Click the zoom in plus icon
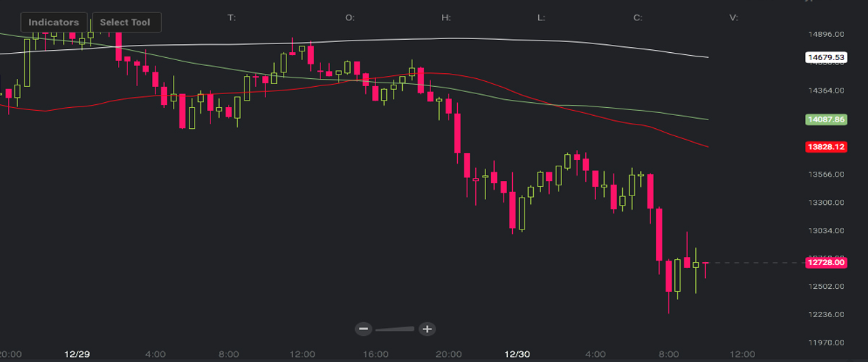868x362 pixels. click(427, 329)
